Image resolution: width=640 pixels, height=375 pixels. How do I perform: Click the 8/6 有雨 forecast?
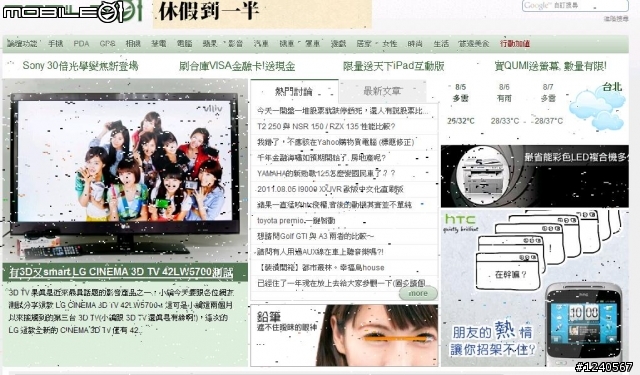(x=504, y=104)
